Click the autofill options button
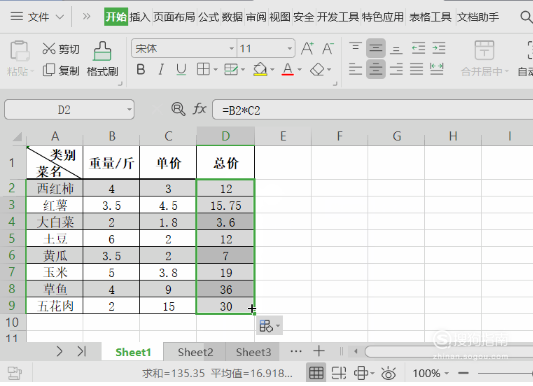 (269, 326)
